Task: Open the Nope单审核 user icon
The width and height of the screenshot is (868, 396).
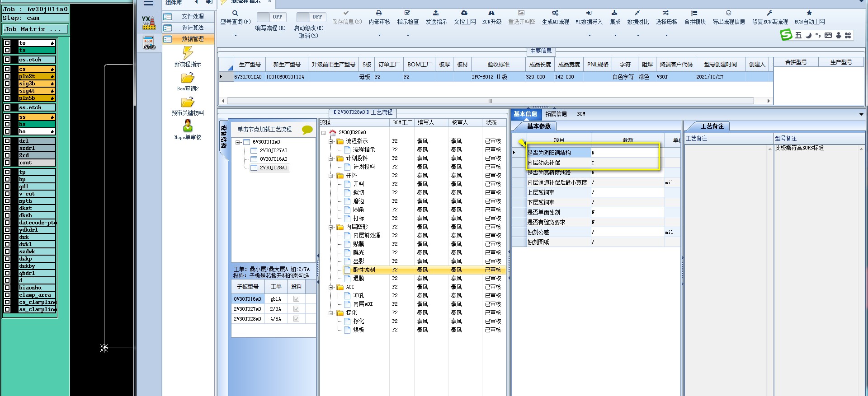Action: (188, 126)
